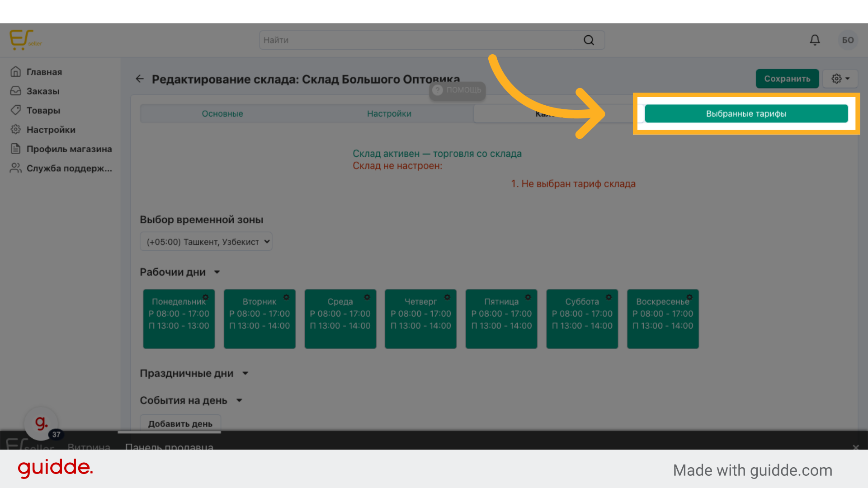The height and width of the screenshot is (488, 868).
Task: Collapse the Рабочии дни section
Action: [x=217, y=272]
